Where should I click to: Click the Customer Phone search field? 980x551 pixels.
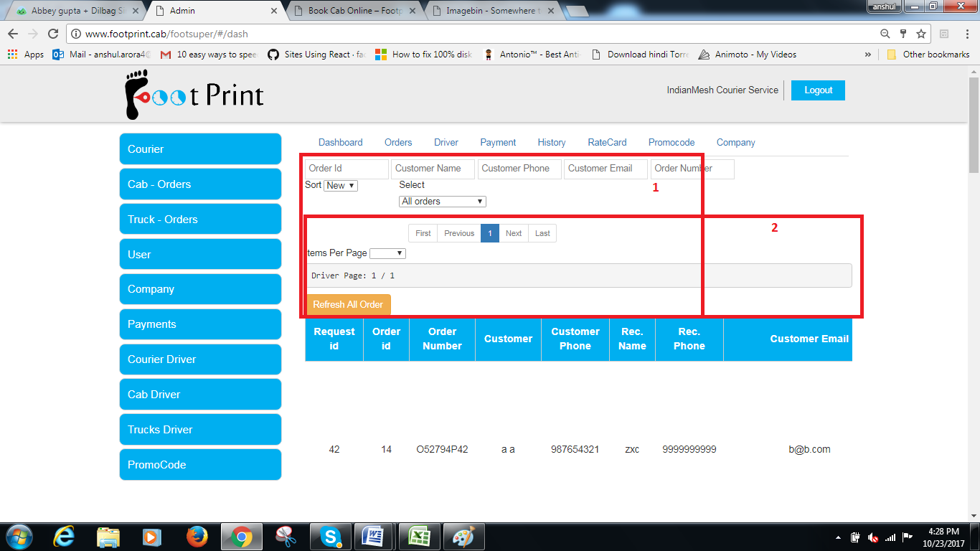(x=519, y=169)
